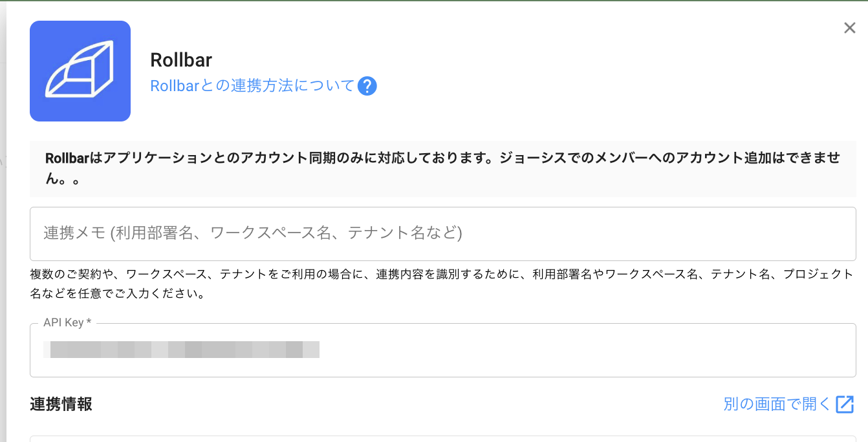Close the Rollbar integration dialog

(x=849, y=28)
